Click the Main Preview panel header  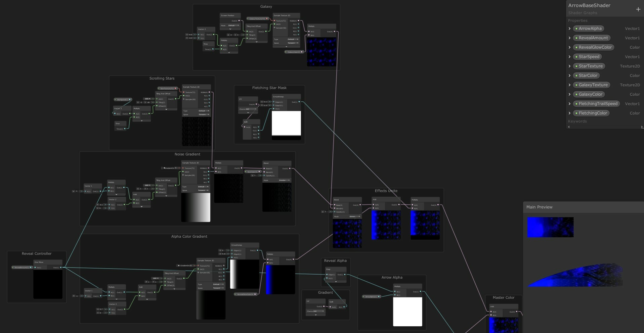pyautogui.click(x=539, y=207)
